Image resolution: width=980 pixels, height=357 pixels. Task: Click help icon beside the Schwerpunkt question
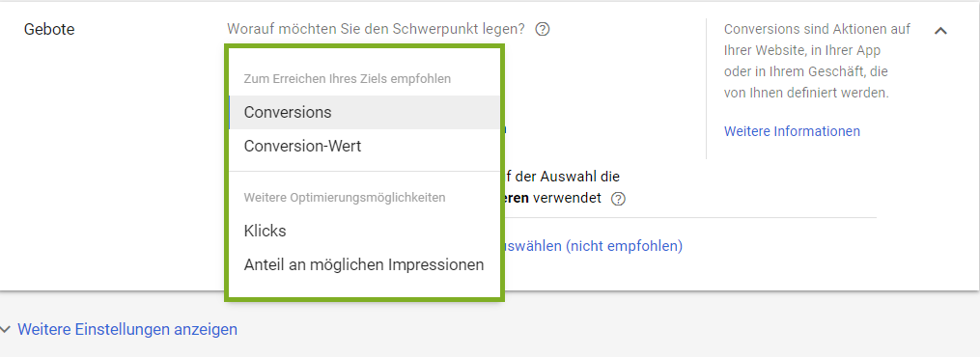(x=543, y=29)
